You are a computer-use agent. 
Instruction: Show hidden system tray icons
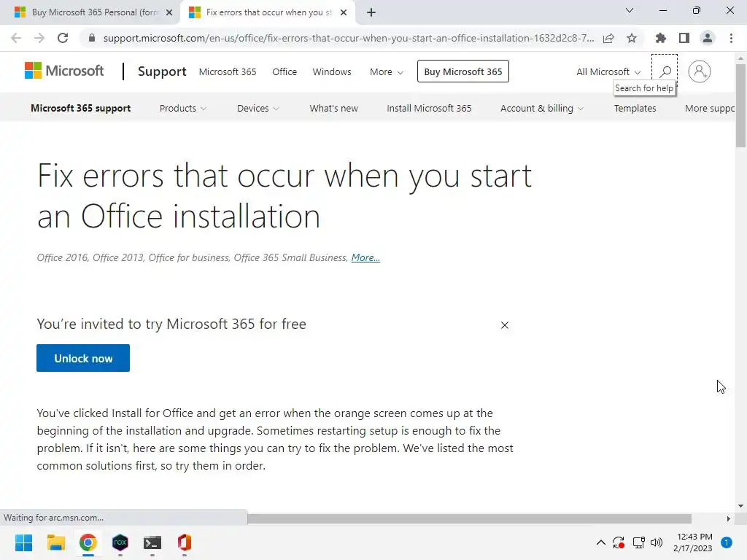click(601, 542)
